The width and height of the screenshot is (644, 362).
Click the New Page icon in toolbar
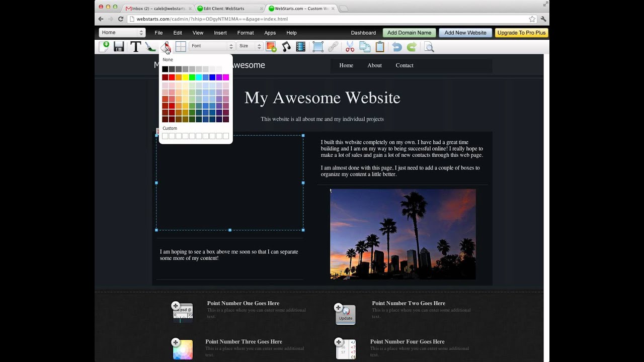[x=104, y=47]
